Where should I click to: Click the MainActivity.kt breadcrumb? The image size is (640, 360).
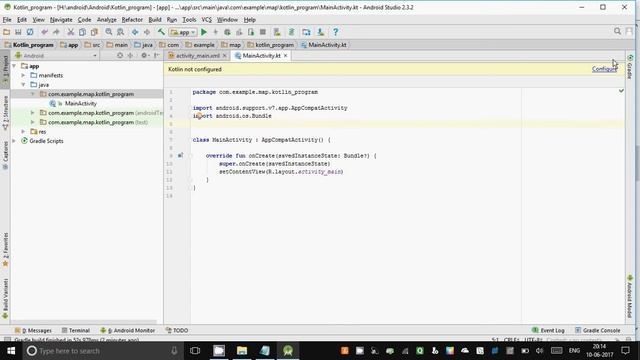324,45
